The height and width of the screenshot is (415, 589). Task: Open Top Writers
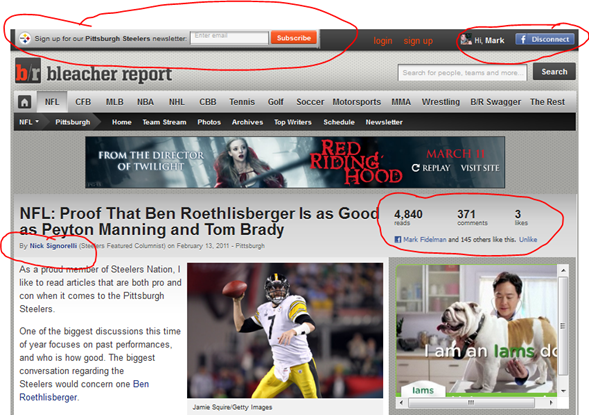(x=293, y=122)
